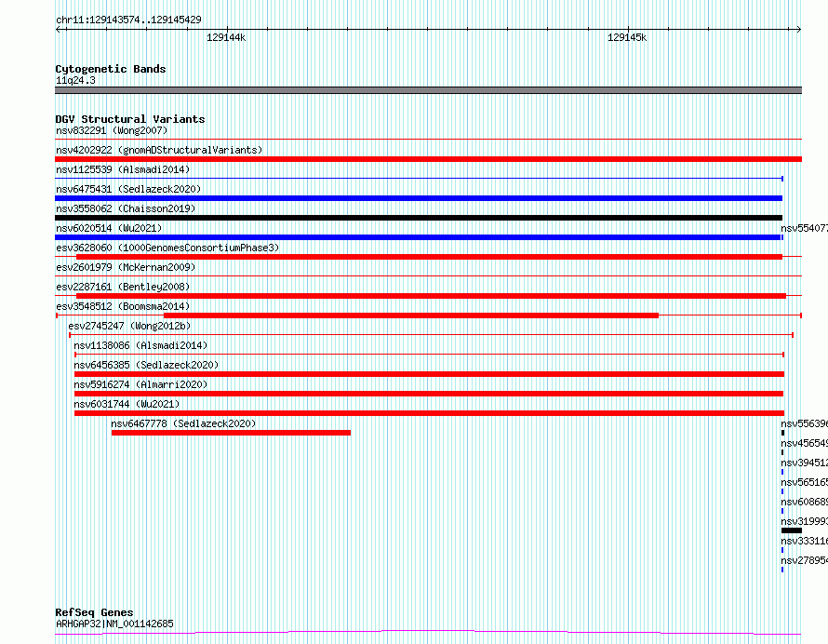Screen dimensions: 828x644
Task: Click the 129144k ruler tick label
Action: [226, 37]
